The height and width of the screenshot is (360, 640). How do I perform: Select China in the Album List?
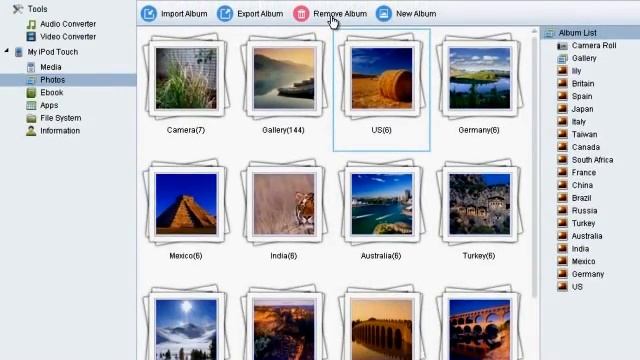[x=582, y=185]
